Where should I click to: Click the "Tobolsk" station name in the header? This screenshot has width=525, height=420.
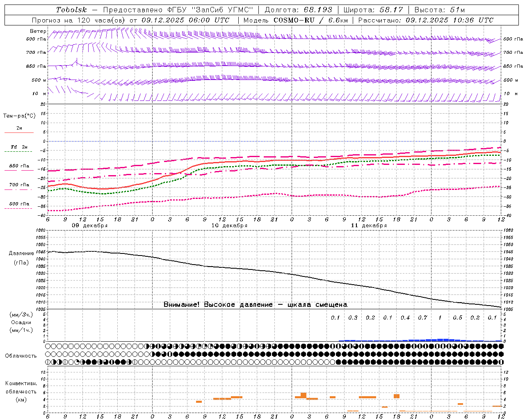click(x=71, y=10)
